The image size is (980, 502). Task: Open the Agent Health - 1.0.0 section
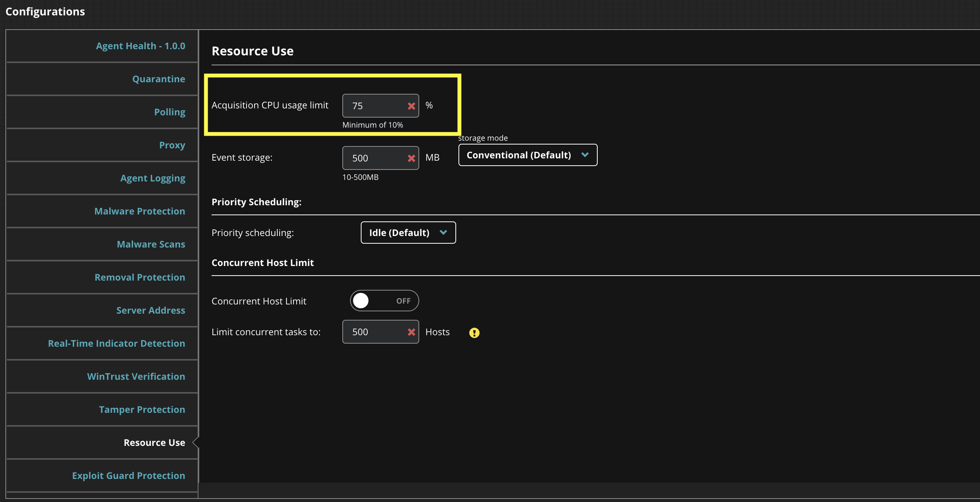[x=102, y=46]
